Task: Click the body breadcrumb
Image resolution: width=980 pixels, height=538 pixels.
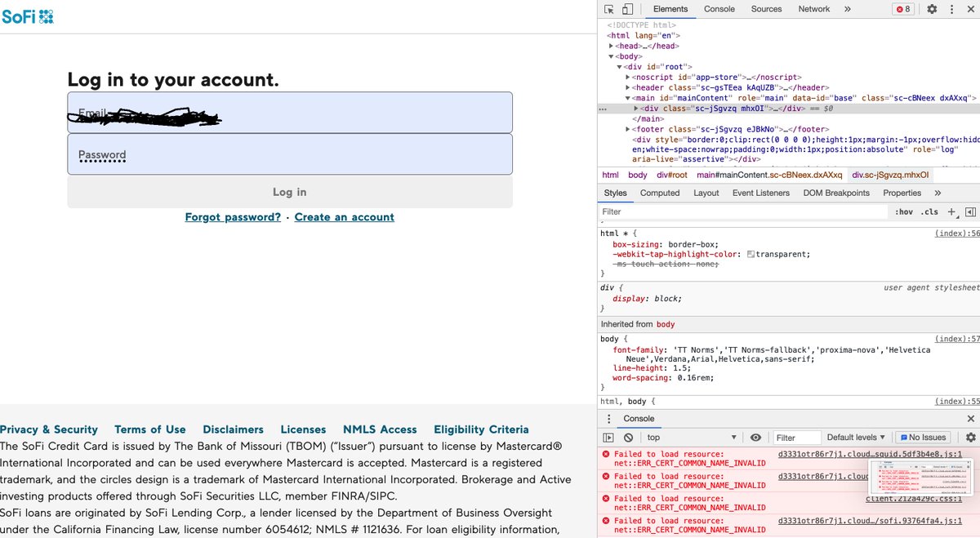Action: [638, 175]
